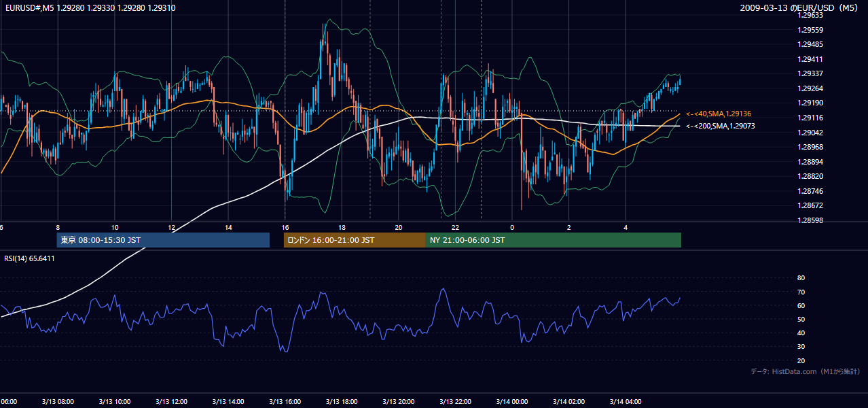Click the 1.28746 price axis label
868x408 pixels.
(x=810, y=191)
